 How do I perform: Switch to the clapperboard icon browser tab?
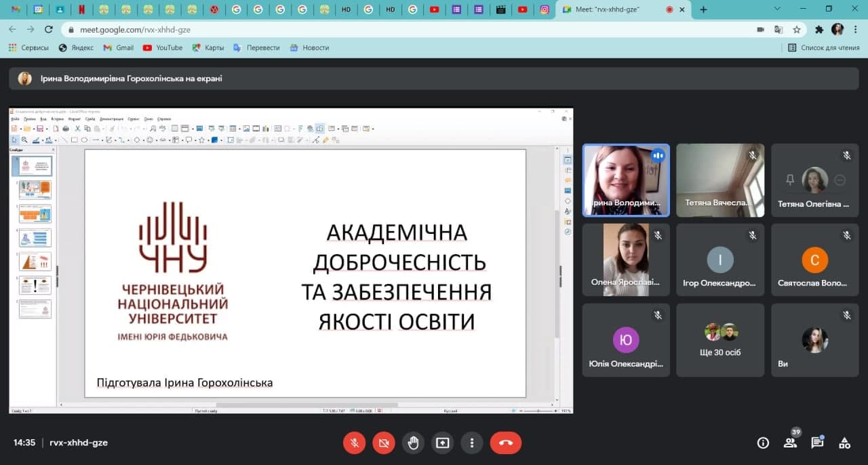(500, 9)
